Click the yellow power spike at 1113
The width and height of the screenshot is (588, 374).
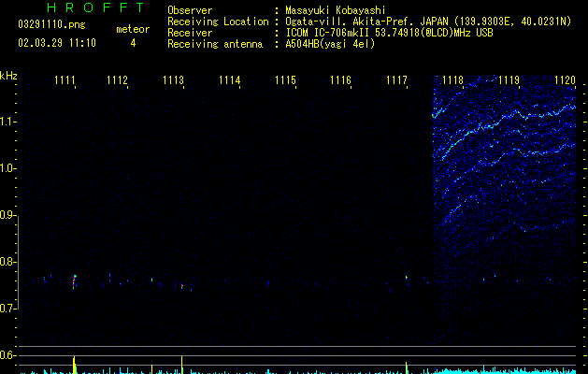click(x=182, y=365)
